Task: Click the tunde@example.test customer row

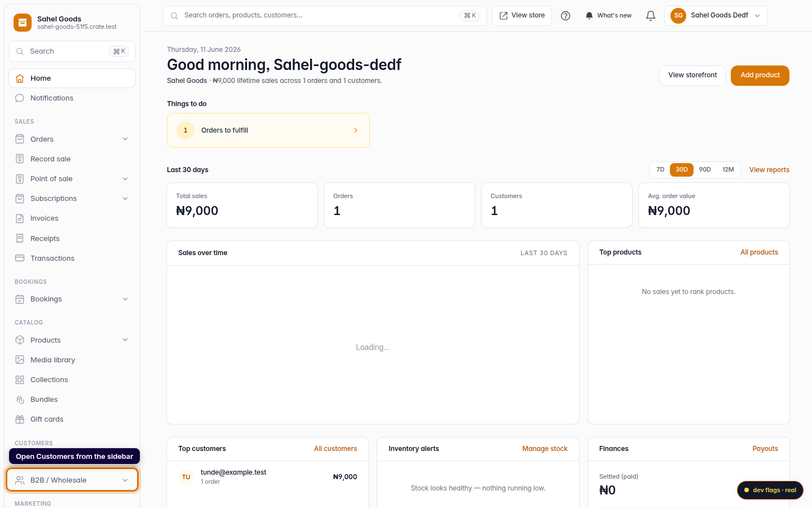Action: point(268,477)
